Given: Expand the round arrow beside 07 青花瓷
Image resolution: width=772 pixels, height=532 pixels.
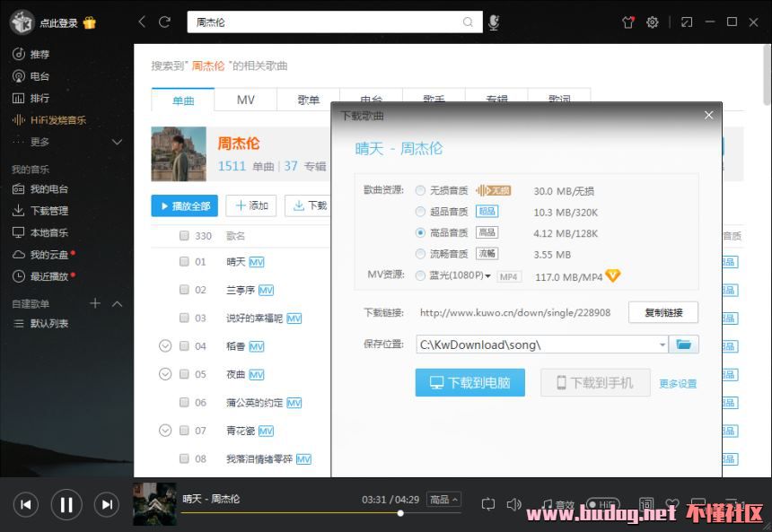Looking at the screenshot, I should (165, 431).
